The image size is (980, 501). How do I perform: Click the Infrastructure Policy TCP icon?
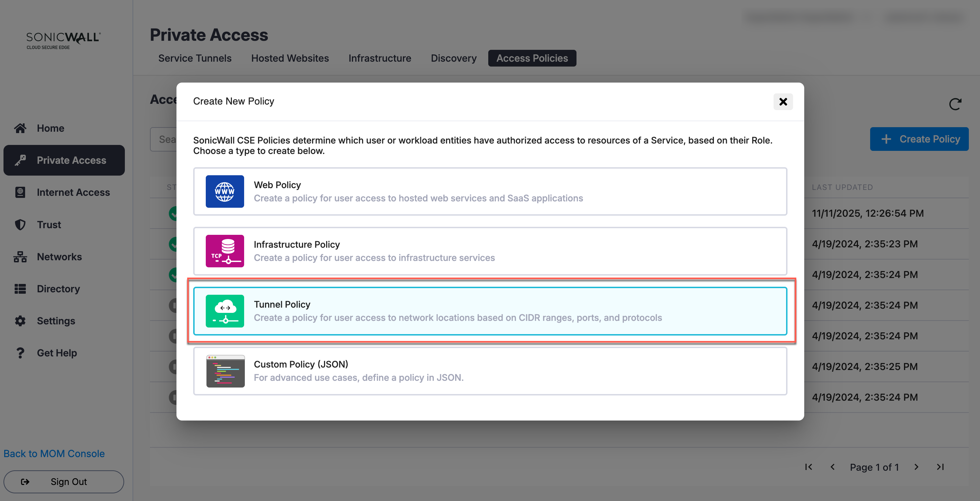[225, 251]
